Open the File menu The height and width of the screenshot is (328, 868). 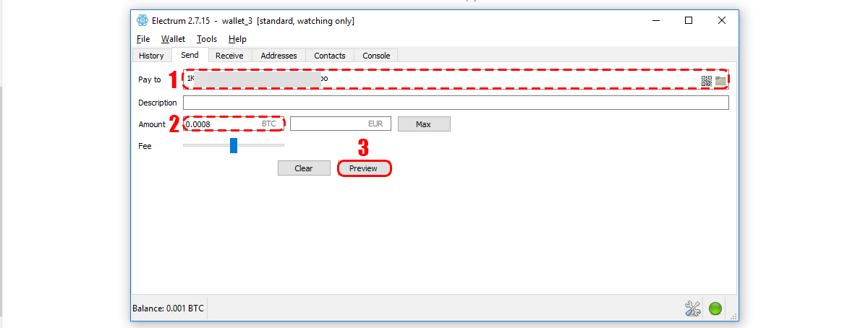tap(143, 39)
